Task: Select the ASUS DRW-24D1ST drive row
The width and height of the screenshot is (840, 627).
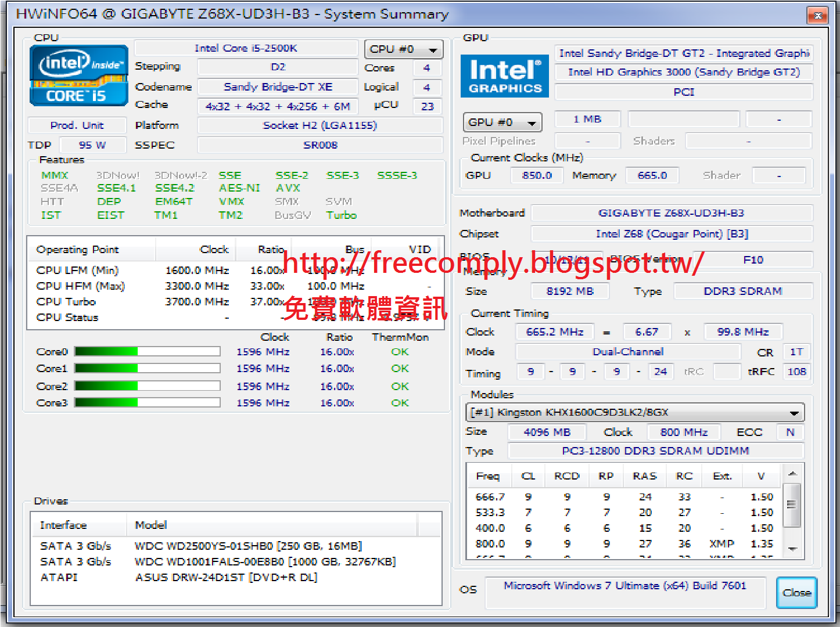Action: 236,577
